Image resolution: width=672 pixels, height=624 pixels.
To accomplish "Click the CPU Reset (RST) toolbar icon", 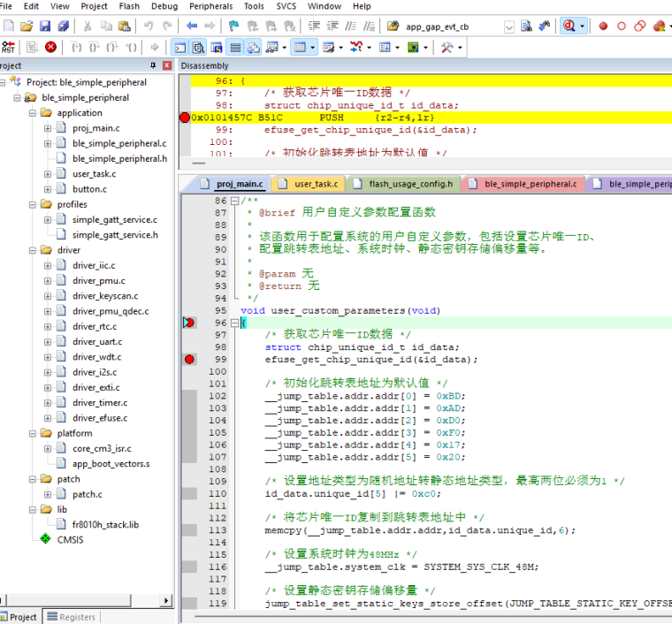I will [8, 47].
